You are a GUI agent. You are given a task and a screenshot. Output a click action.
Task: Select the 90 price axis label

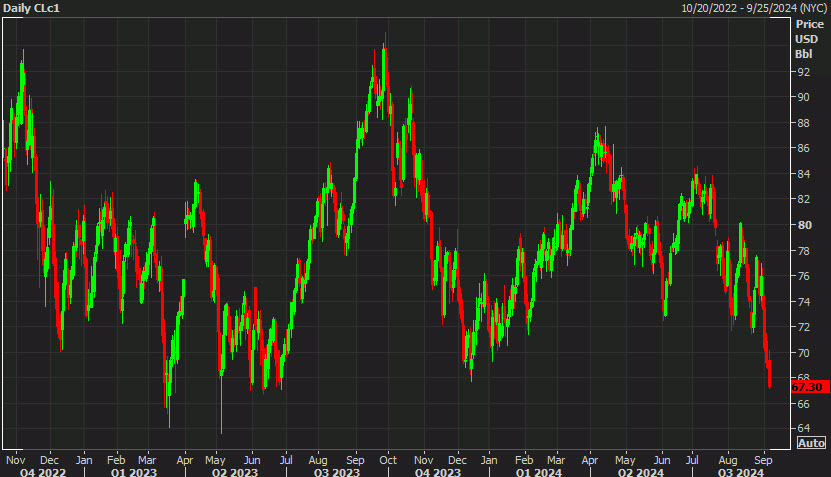click(x=804, y=98)
